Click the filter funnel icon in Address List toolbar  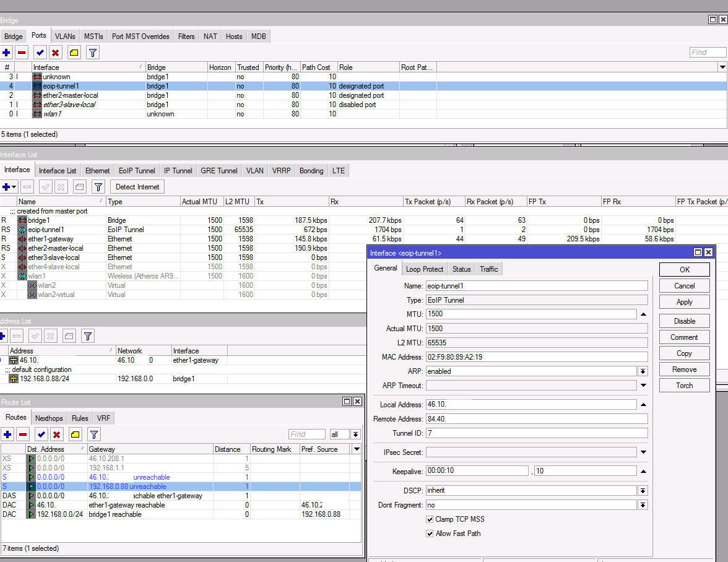point(89,336)
